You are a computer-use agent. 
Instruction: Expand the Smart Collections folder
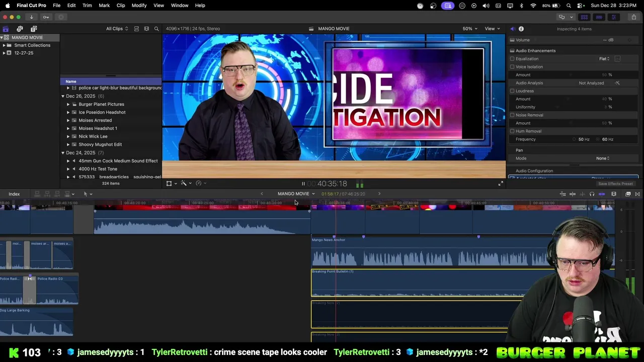4,45
